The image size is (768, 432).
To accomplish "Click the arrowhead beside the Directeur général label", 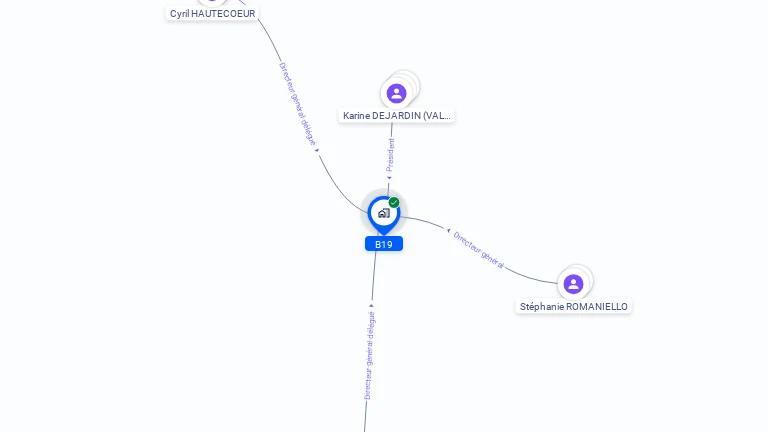I will click(448, 230).
